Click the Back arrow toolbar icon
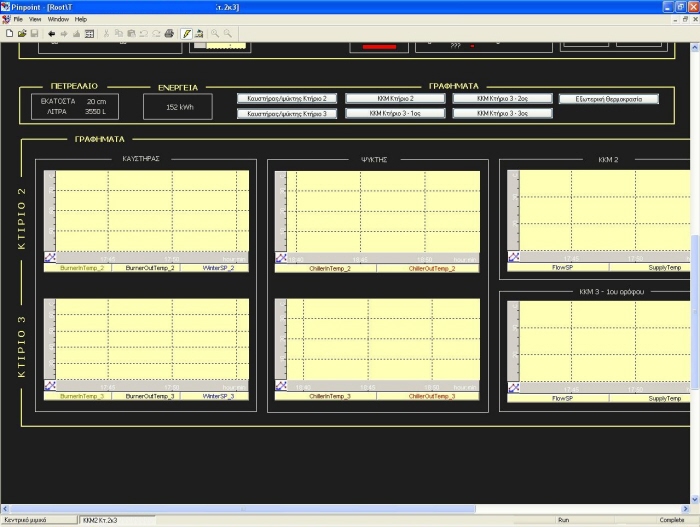700x527 pixels. 51,33
